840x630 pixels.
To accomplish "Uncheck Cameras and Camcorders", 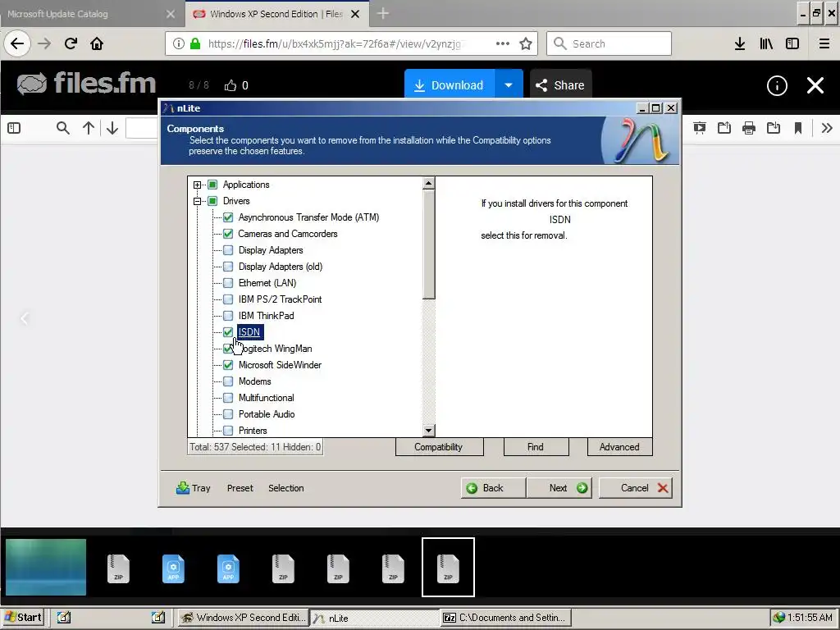I will [228, 234].
